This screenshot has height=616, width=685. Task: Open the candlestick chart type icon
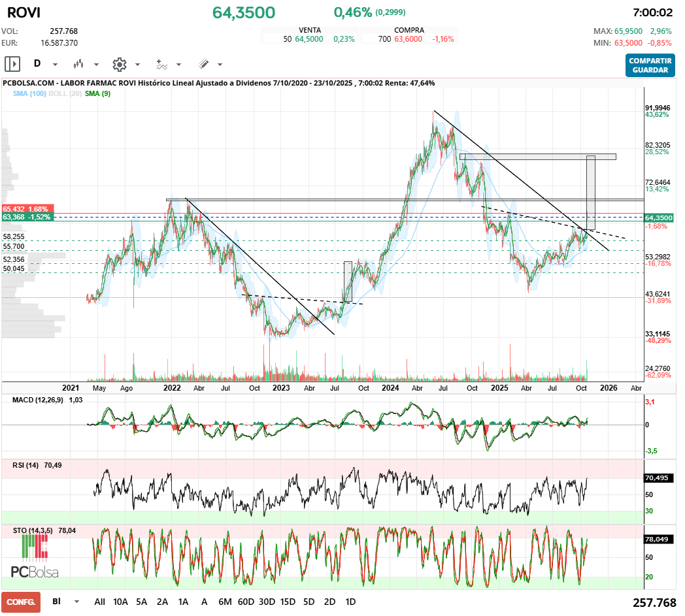coord(79,64)
